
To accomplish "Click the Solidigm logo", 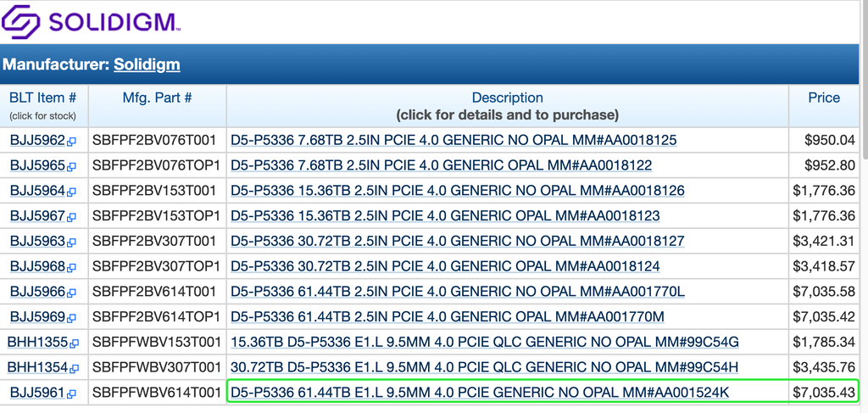I will 92,21.
